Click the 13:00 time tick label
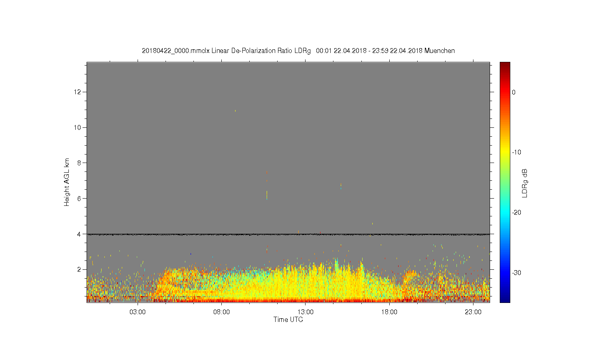This screenshot has height=364, width=607. tap(306, 312)
